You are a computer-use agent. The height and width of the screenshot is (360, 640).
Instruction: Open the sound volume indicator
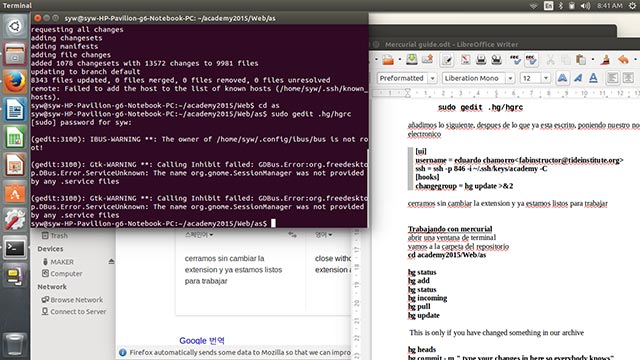[585, 6]
